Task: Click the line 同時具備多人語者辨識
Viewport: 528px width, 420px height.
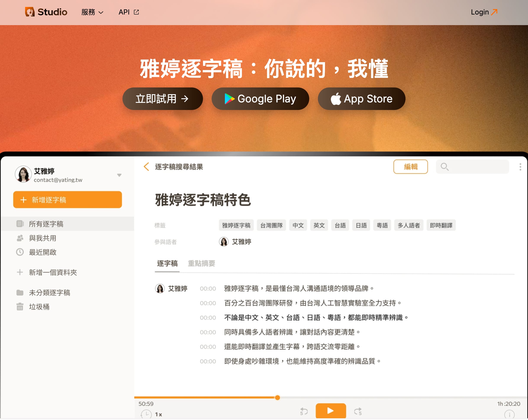Action: 292,332
